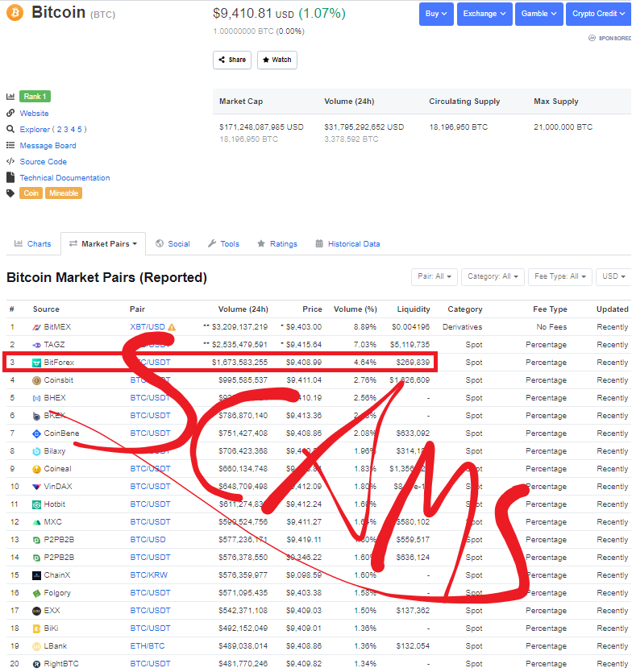Open the Message Board link
The width and height of the screenshot is (632, 672).
click(48, 146)
